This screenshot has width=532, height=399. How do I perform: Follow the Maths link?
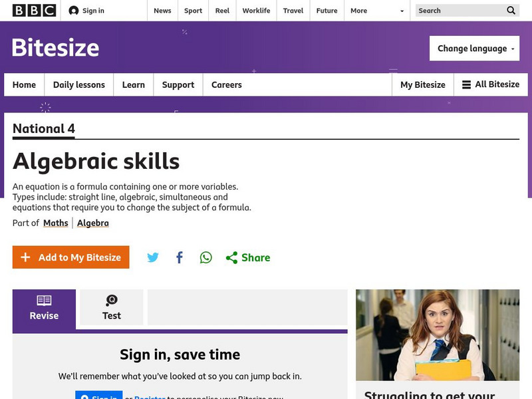[x=56, y=223]
